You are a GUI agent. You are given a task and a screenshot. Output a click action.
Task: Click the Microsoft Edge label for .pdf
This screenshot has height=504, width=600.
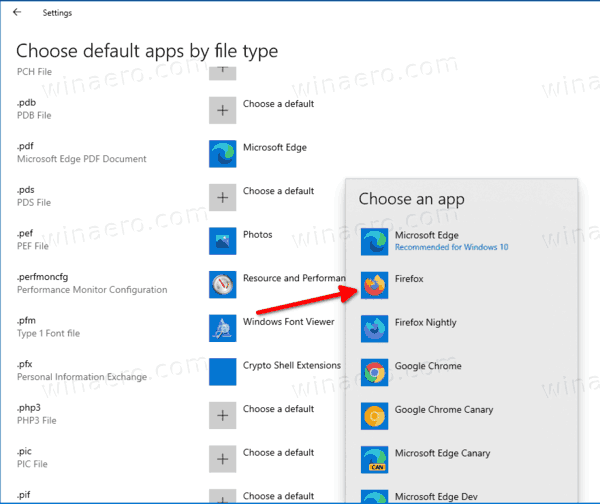[x=275, y=148]
